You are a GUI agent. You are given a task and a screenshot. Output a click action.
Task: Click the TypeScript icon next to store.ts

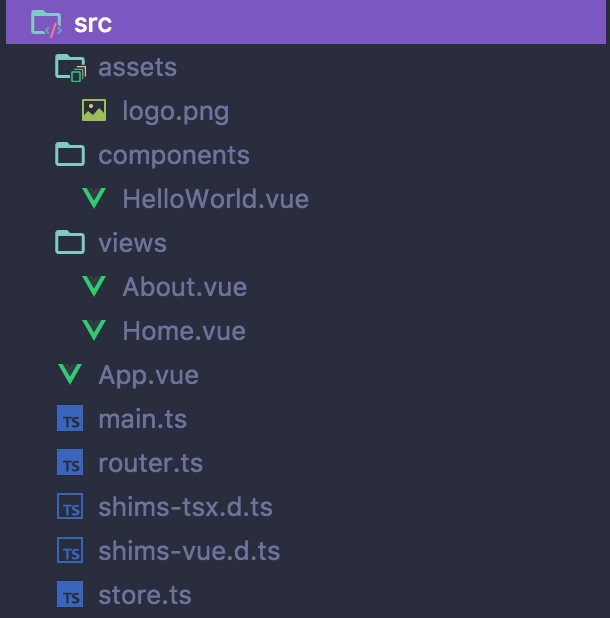click(70, 594)
